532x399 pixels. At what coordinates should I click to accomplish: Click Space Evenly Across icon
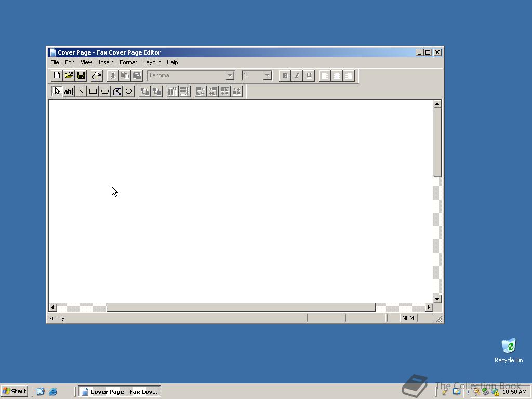[x=172, y=91]
